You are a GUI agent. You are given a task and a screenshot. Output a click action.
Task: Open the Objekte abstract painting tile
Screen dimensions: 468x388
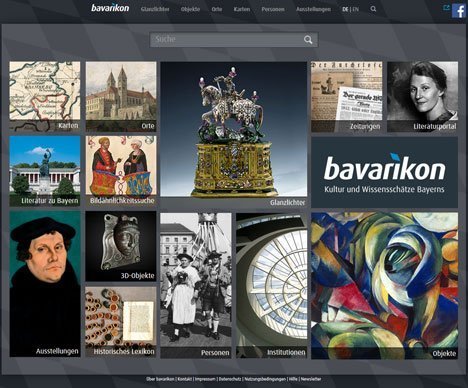[x=385, y=286]
